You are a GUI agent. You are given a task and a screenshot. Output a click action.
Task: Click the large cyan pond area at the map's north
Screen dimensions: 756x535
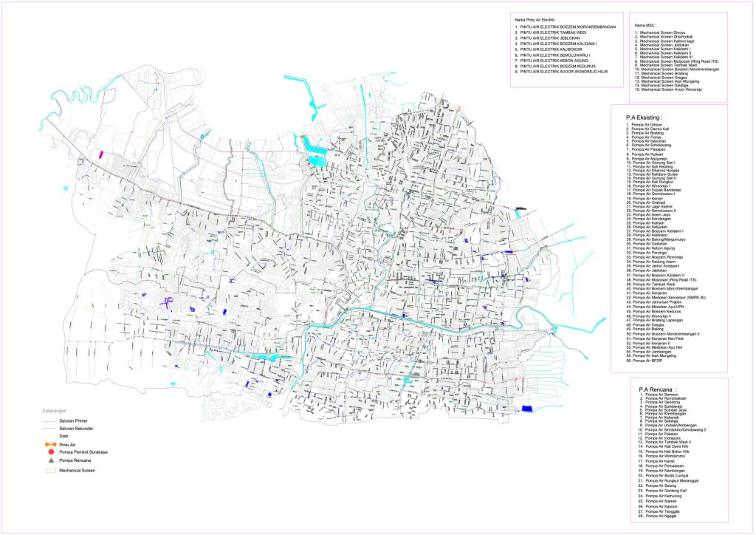[314, 150]
